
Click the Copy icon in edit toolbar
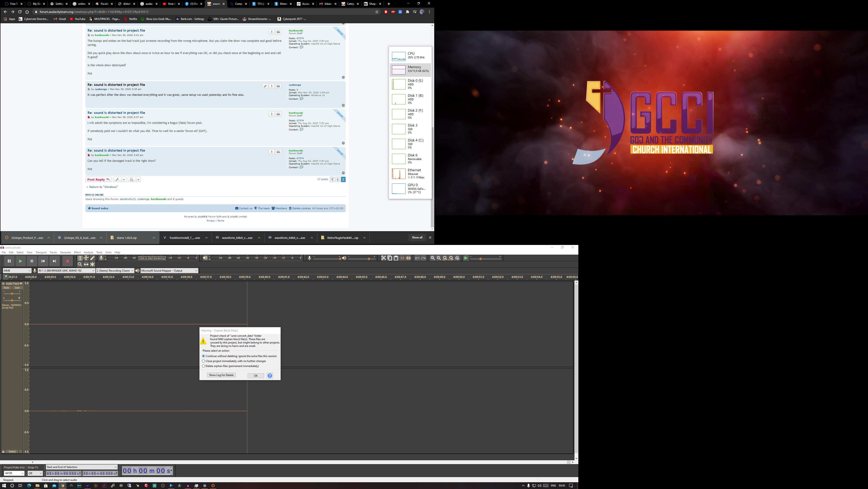[x=390, y=258]
